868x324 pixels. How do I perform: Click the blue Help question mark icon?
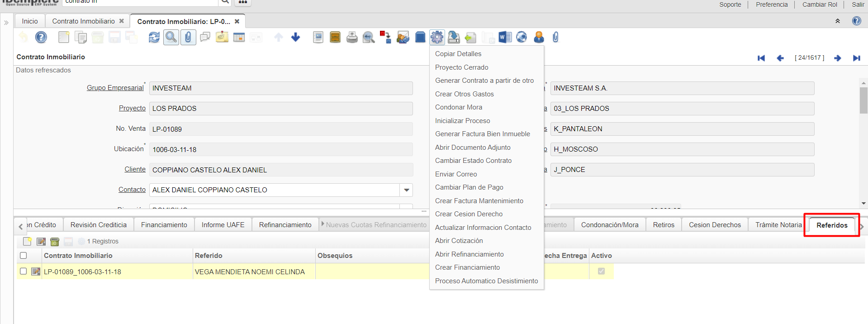coord(41,38)
